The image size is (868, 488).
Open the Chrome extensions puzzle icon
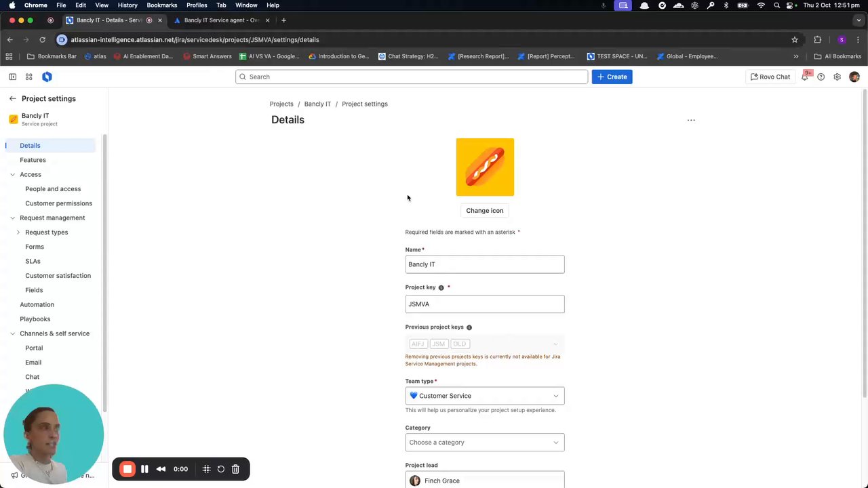click(x=817, y=39)
